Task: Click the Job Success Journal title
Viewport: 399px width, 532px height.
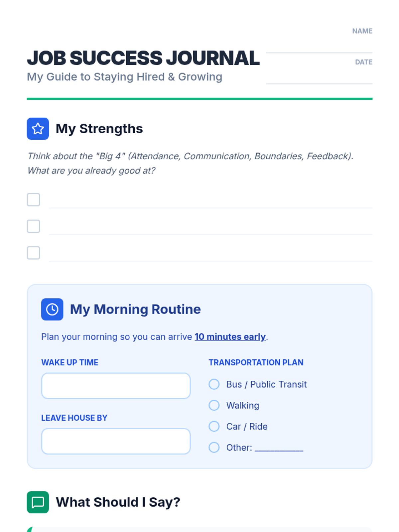Action: pos(143,58)
